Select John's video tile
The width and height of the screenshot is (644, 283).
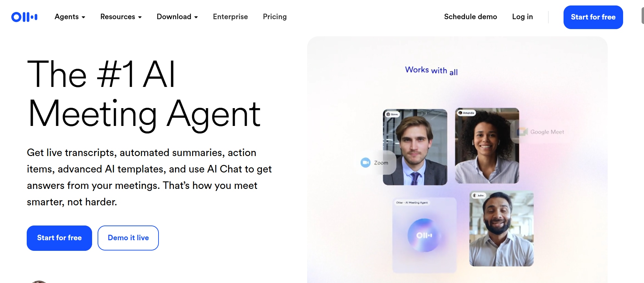point(501,229)
